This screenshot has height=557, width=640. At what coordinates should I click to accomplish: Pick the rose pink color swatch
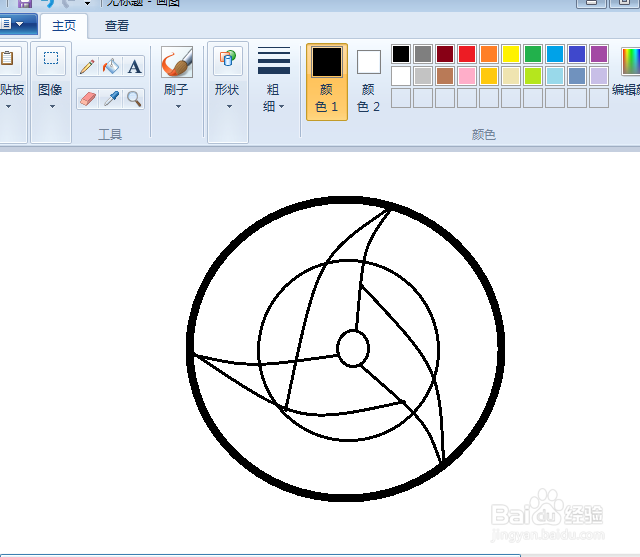click(467, 76)
